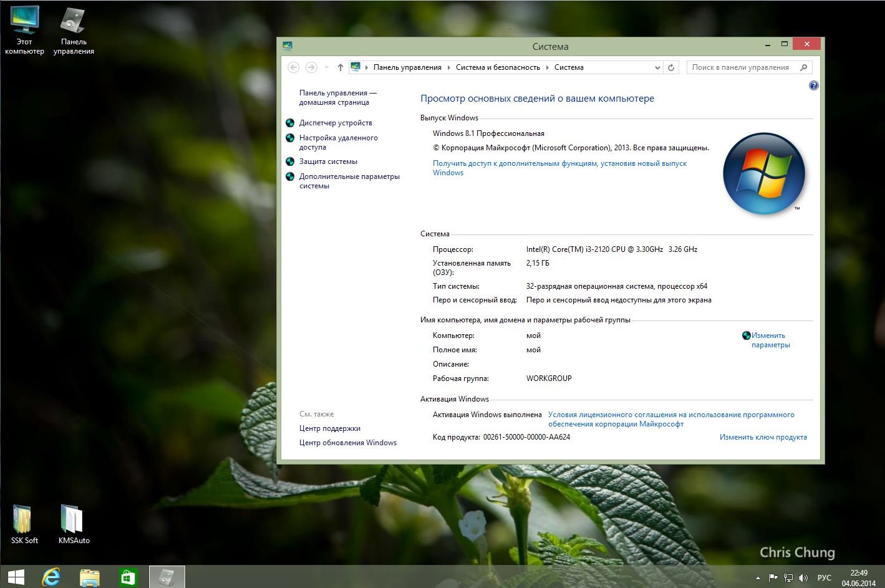Open help question mark icon
The width and height of the screenshot is (885, 588).
813,85
